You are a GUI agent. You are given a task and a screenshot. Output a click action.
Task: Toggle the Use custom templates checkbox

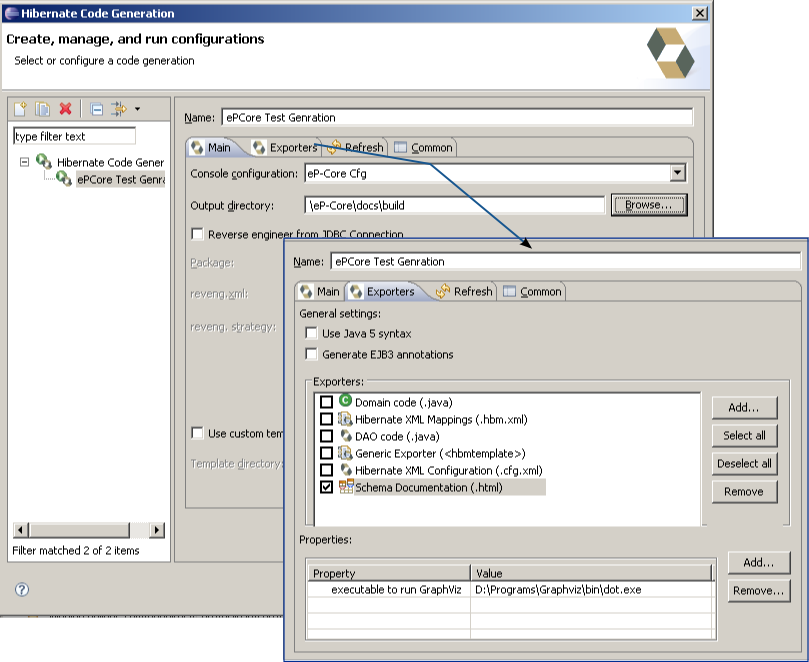click(197, 433)
